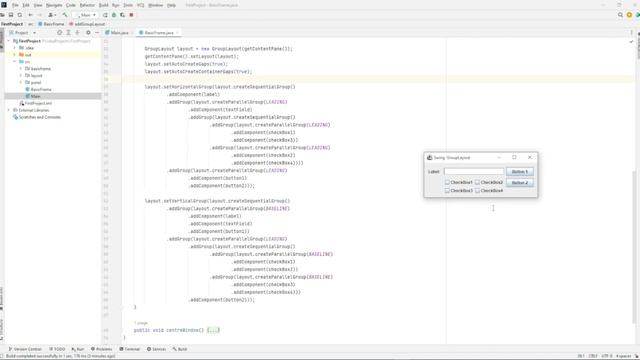The height and width of the screenshot is (360, 640).
Task: Navigate Back with the left arrow icon
Action: [31, 15]
